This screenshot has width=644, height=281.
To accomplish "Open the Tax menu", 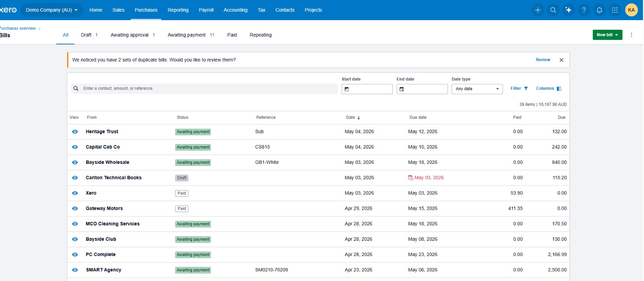I will pos(262,10).
